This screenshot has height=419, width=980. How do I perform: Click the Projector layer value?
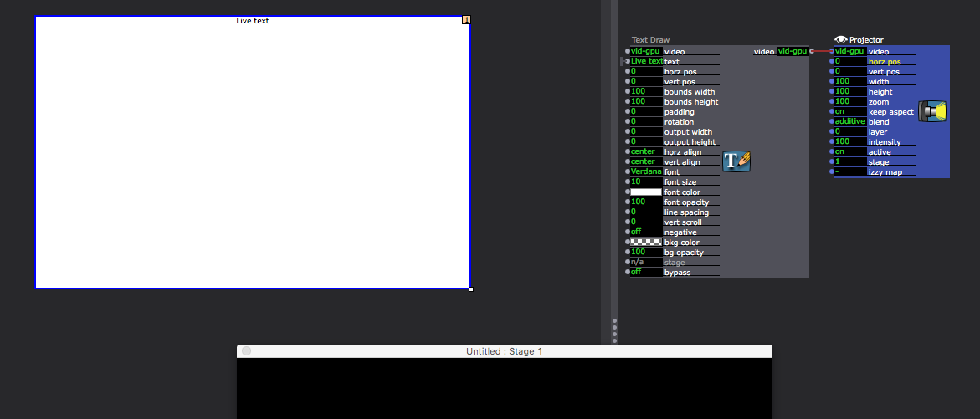(x=851, y=131)
